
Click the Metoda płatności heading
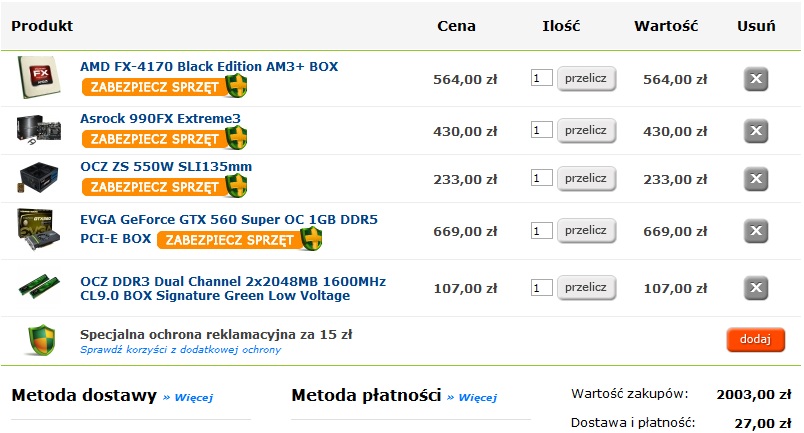coord(367,395)
